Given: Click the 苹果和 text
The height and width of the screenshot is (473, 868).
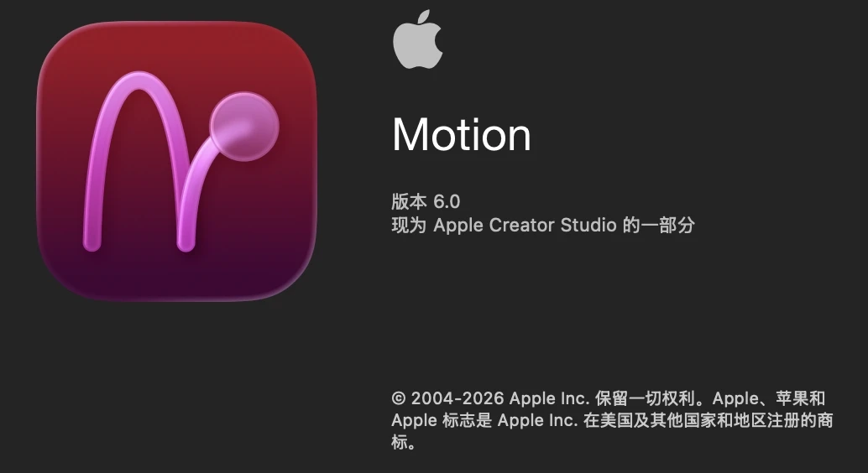Looking at the screenshot, I should tap(801, 398).
